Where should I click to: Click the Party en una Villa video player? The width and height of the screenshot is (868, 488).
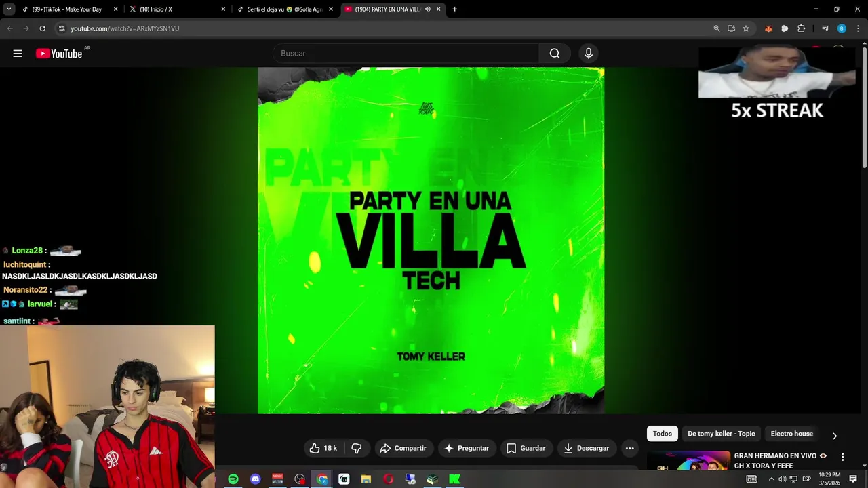431,241
